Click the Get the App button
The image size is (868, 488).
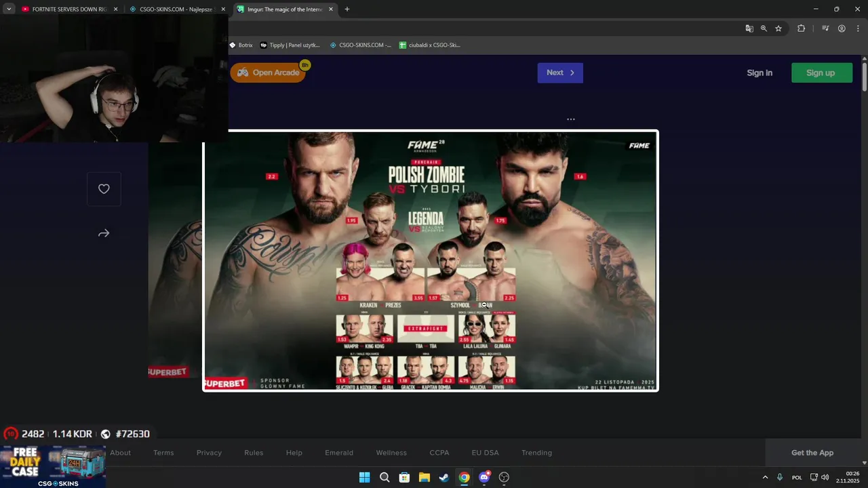pos(812,453)
